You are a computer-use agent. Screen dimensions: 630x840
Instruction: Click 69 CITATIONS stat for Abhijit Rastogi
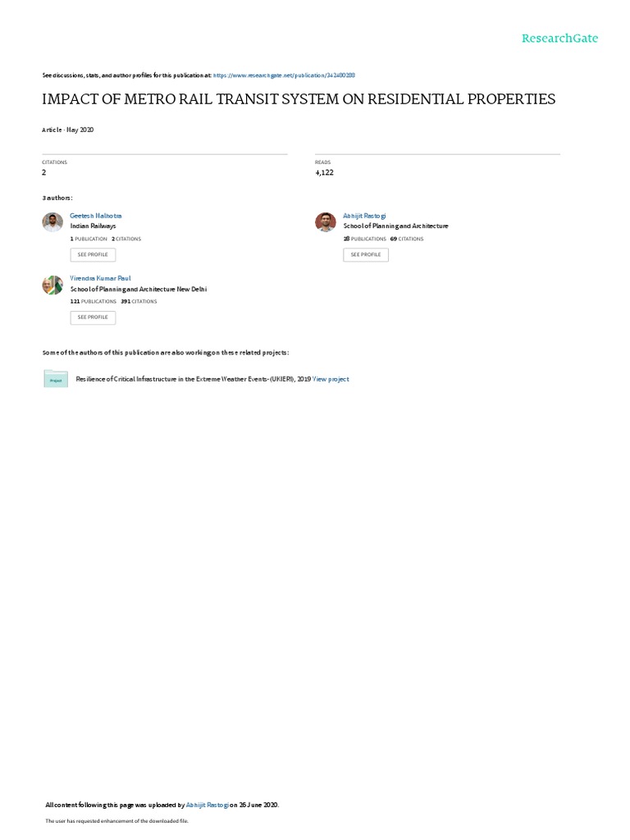click(407, 239)
